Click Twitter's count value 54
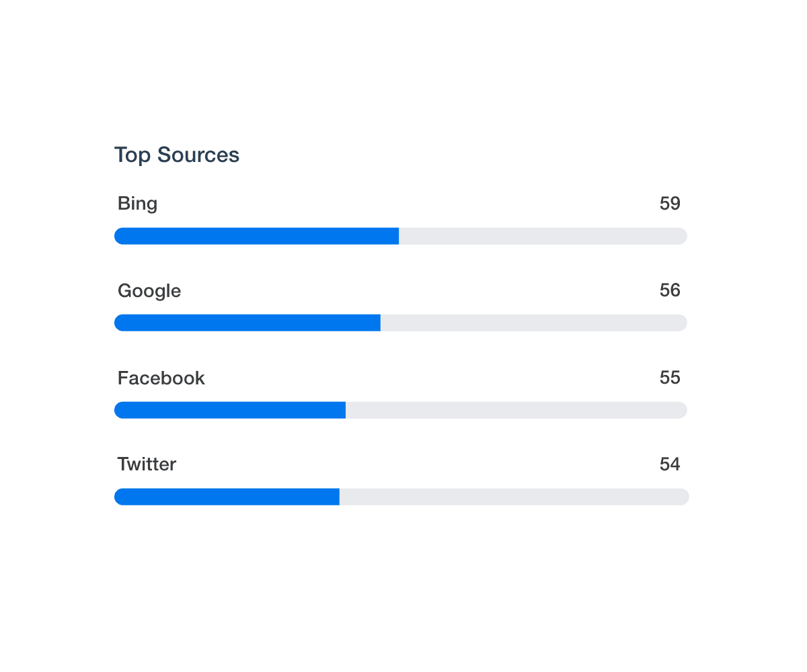The width and height of the screenshot is (807, 672). [670, 464]
